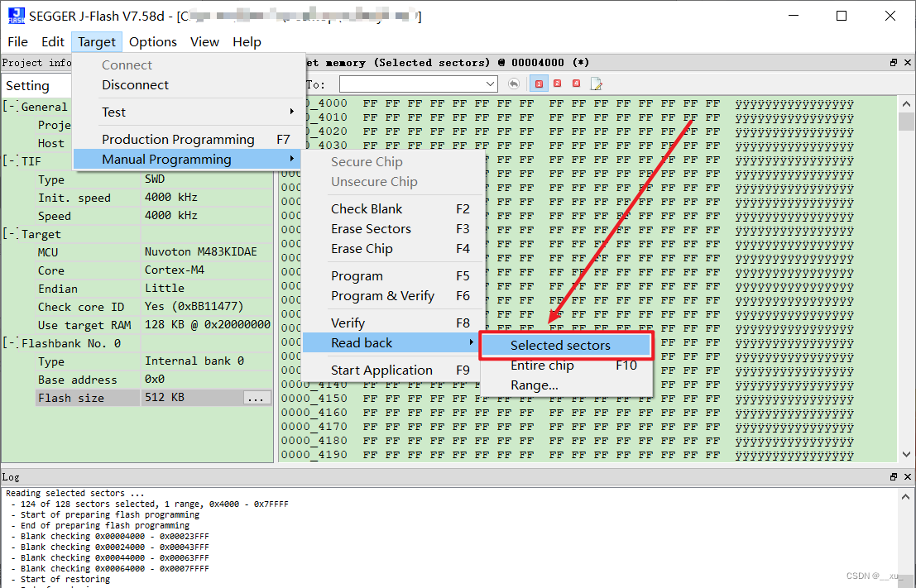Click the Nuvoton M483KIDAE MCU value
This screenshot has height=588, width=916.
(x=201, y=251)
